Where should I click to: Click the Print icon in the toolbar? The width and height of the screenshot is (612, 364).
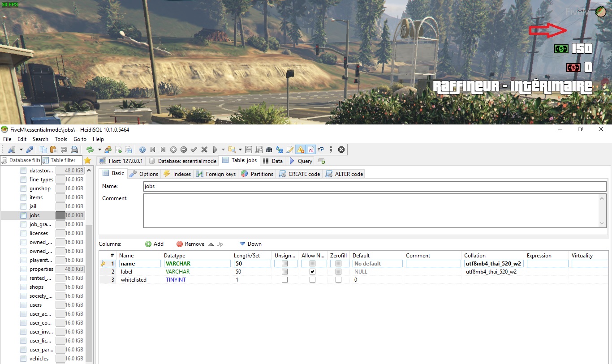point(74,150)
